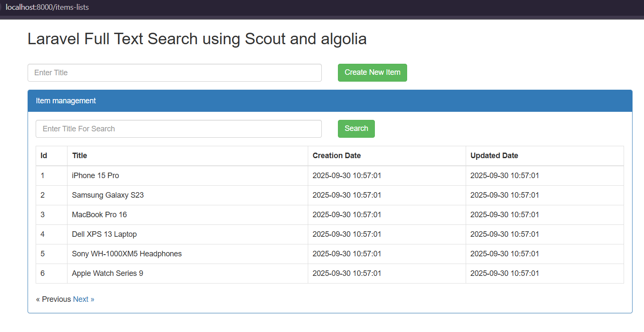644x332 pixels.
Task: Select the iPhone 15 Pro row
Action: pyautogui.click(x=95, y=175)
